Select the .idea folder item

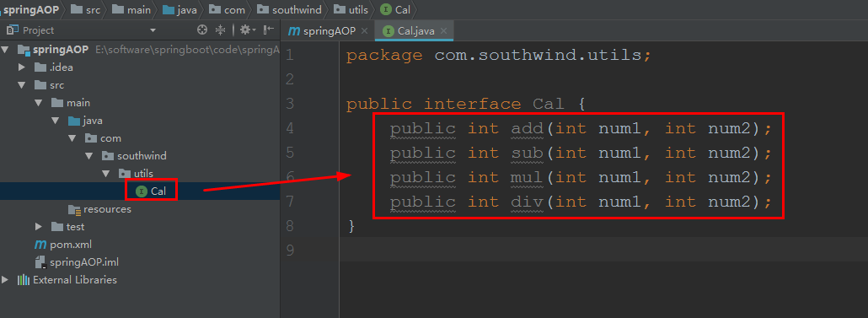click(54, 67)
